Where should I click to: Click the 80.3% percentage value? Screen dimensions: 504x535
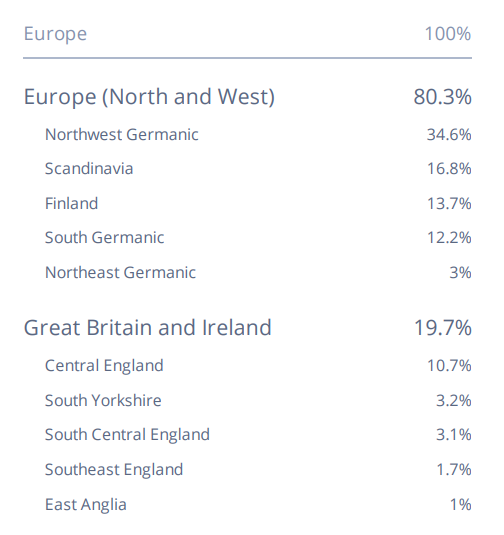(x=443, y=97)
